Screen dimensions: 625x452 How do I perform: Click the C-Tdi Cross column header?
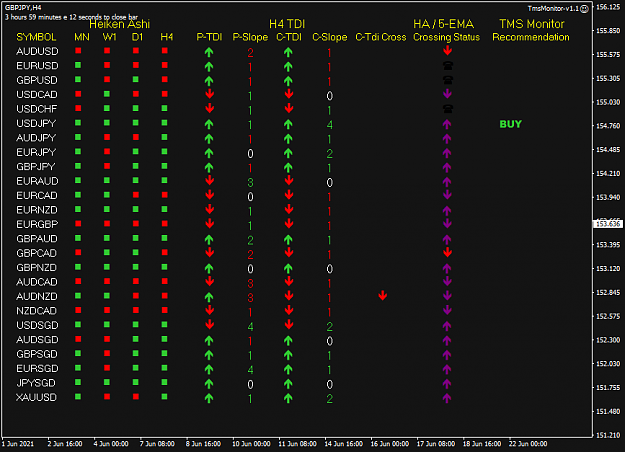click(x=381, y=37)
